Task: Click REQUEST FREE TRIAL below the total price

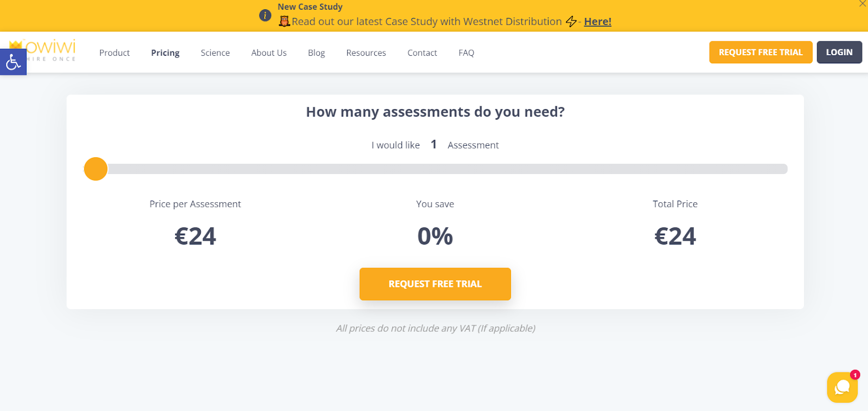Action: click(435, 284)
